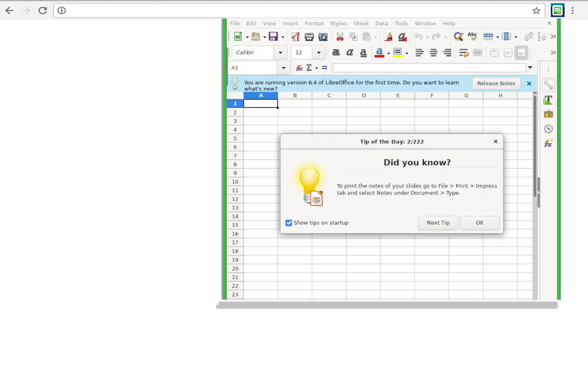The width and height of the screenshot is (588, 368).
Task: Toggle Underline formatting
Action: (x=363, y=52)
